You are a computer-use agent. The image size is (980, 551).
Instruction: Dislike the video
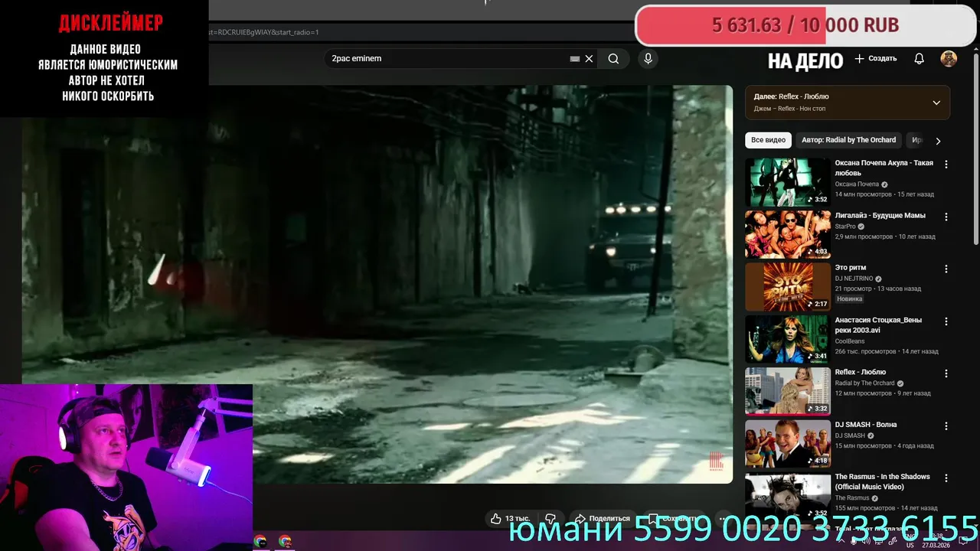[550, 519]
